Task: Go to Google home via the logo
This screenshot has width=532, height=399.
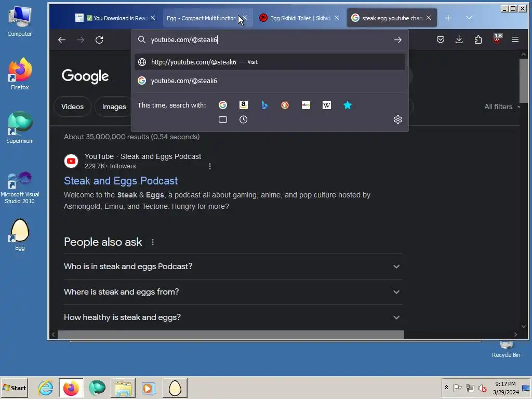Action: (85, 76)
